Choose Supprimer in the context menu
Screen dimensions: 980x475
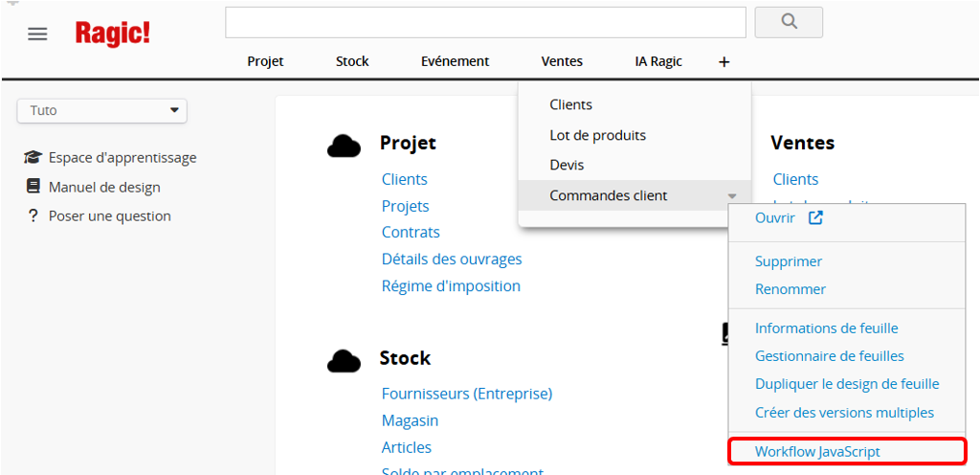(x=789, y=261)
